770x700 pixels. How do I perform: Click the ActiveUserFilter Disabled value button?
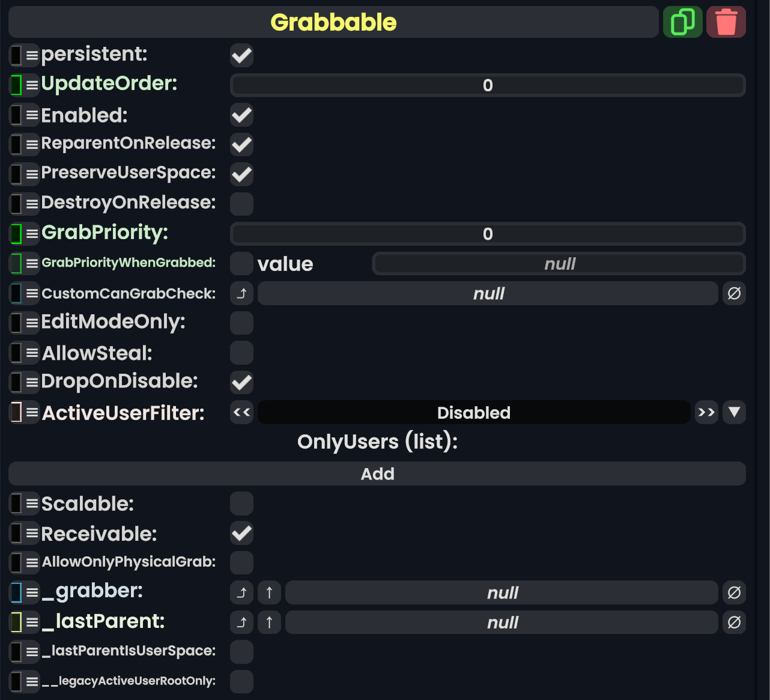(473, 412)
